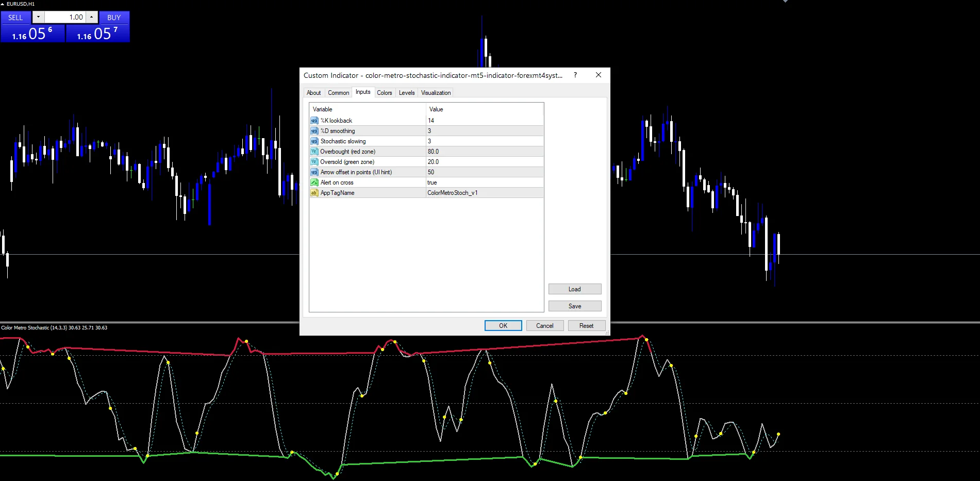Click the dialog resize grip corner
The width and height of the screenshot is (980, 481).
pos(607,333)
